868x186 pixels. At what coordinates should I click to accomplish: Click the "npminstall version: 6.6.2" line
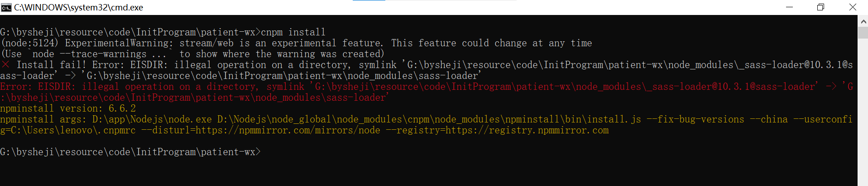(x=68, y=108)
